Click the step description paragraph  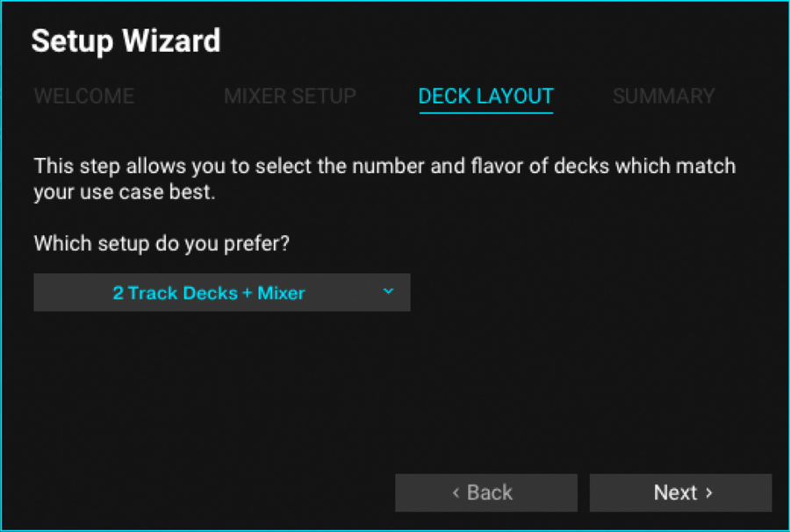(x=384, y=178)
